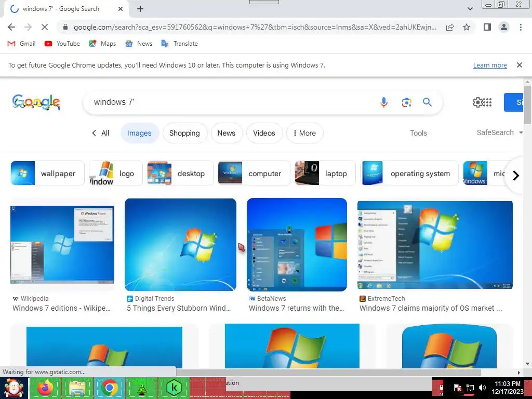
Task: Open the BetaNews Windows 7 image
Action: [297, 245]
